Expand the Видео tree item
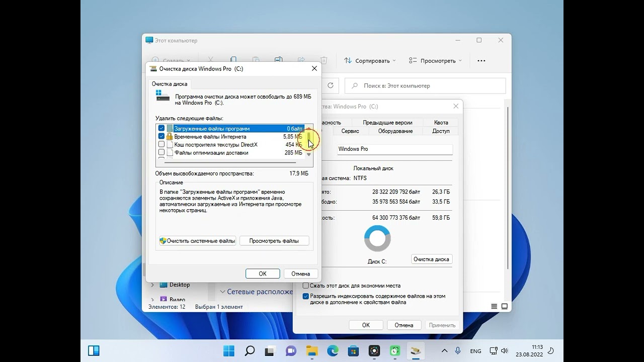Image resolution: width=644 pixels, height=362 pixels. [x=153, y=300]
